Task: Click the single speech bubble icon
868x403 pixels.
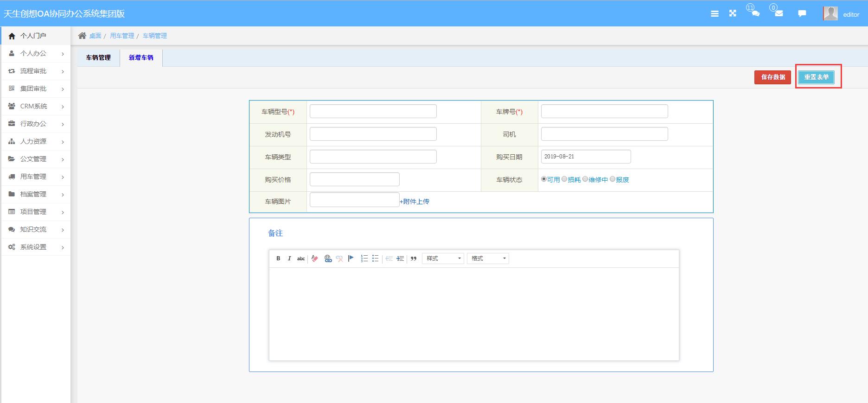Action: 802,13
